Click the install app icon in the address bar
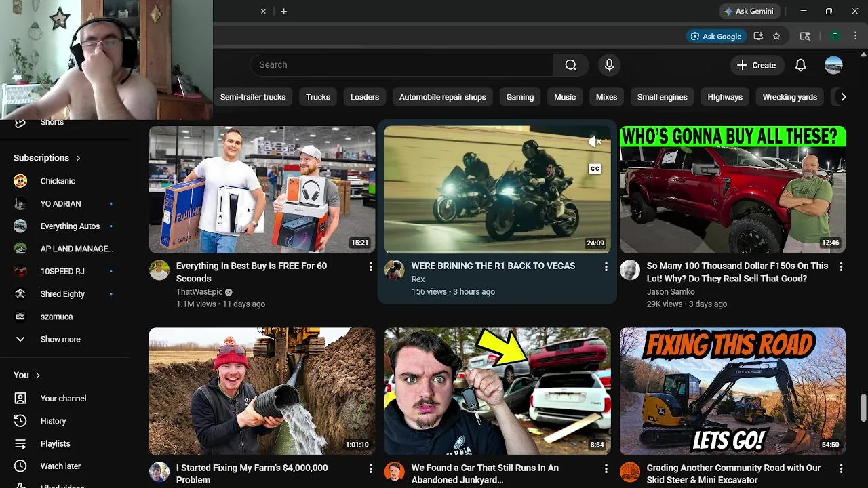The image size is (868, 488). coord(758,36)
